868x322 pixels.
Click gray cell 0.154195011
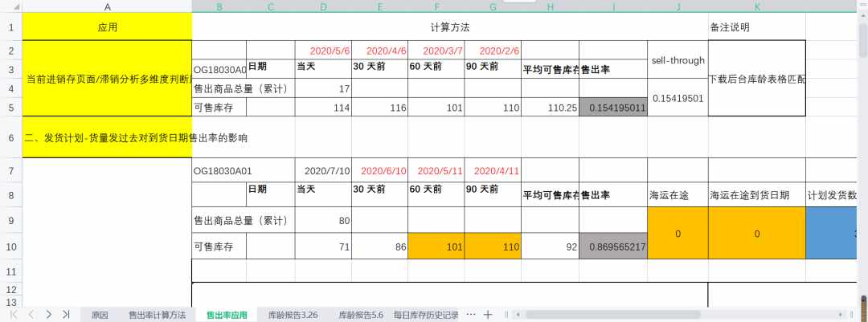click(613, 108)
